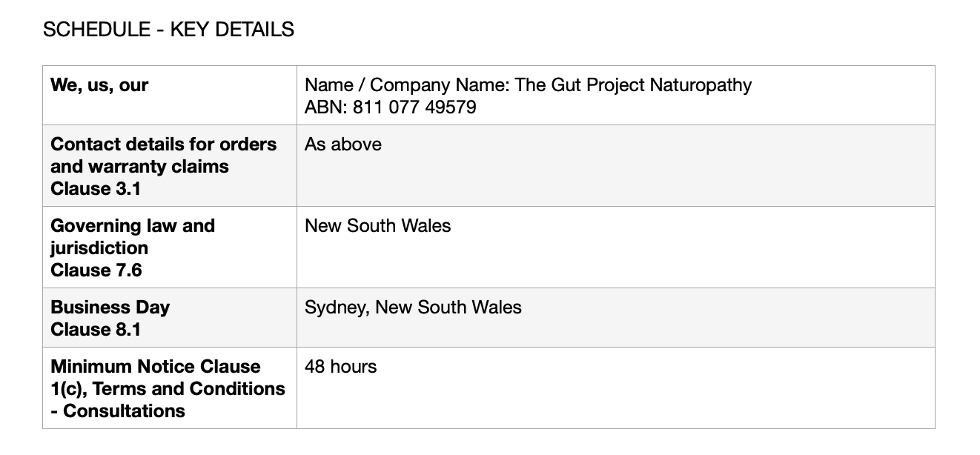Click the '48 hours' value
The width and height of the screenshot is (980, 455).
(x=340, y=367)
